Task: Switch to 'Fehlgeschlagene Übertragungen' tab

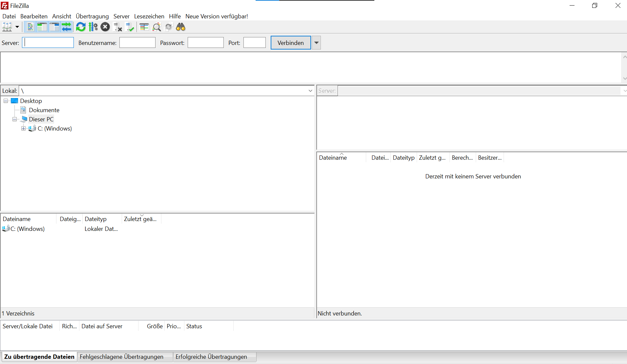Action: pyautogui.click(x=125, y=357)
